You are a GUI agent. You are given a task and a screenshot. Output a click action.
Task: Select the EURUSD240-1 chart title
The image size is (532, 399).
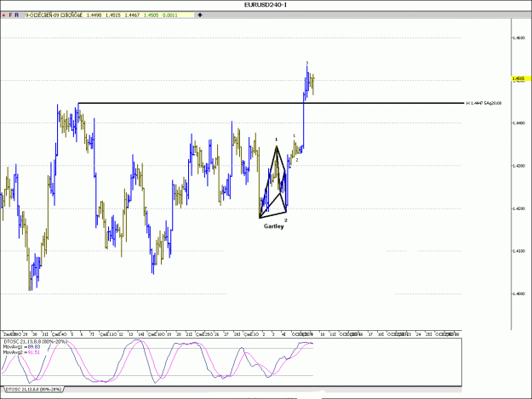[x=266, y=5]
